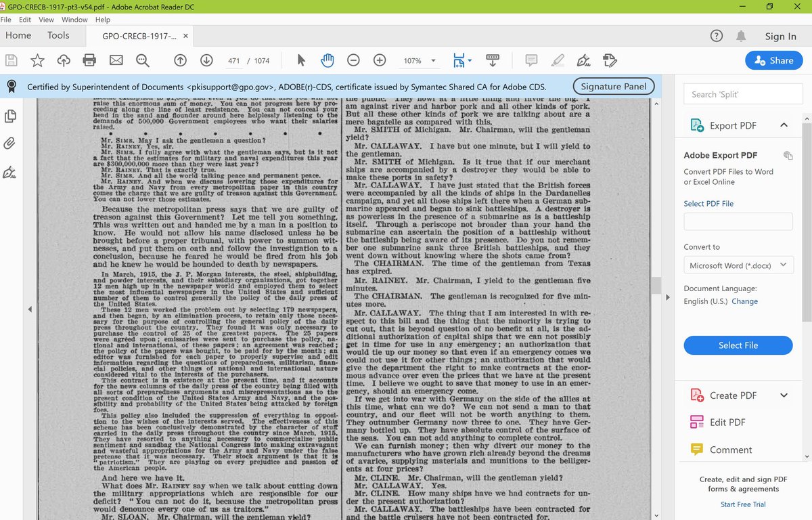This screenshot has height=520, width=812.
Task: Open the Signatures panel in the sidebar
Action: tap(9, 173)
